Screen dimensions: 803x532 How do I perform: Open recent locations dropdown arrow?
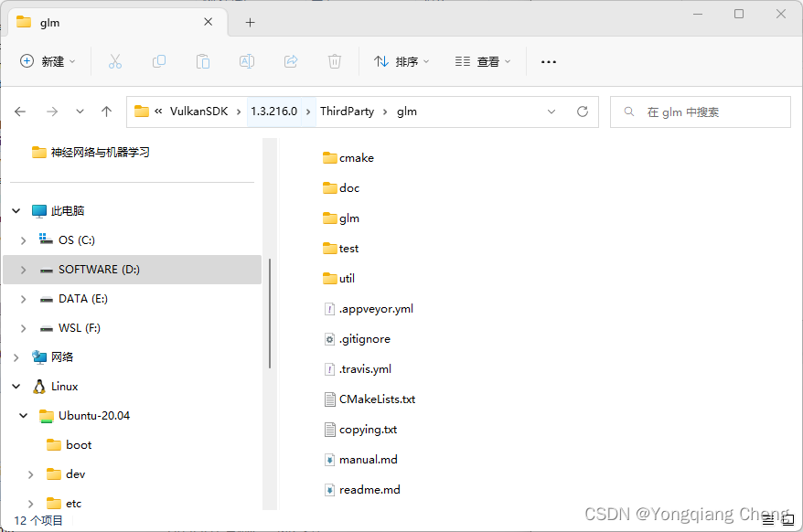[x=80, y=112]
